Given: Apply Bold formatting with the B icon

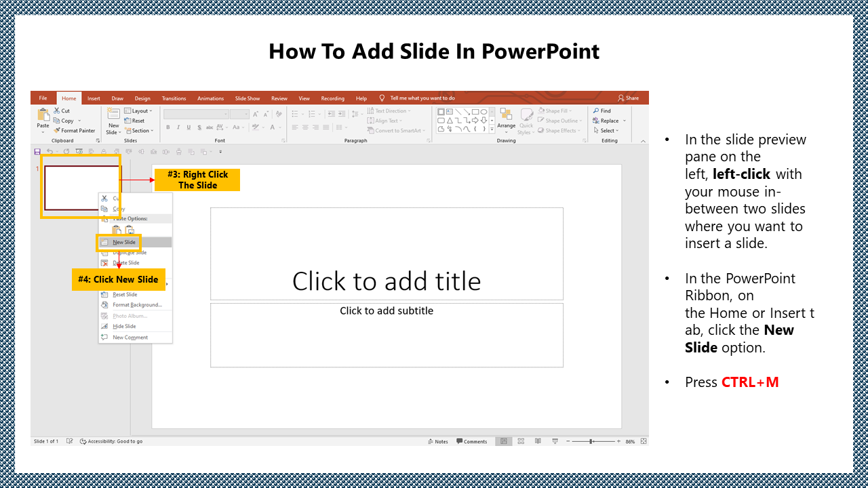Looking at the screenshot, I should [168, 127].
